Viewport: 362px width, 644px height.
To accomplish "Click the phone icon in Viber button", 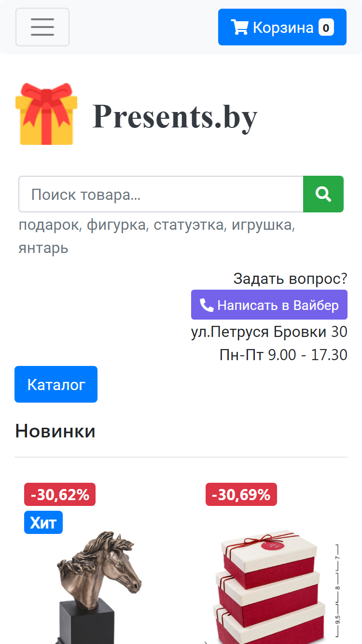I will pos(207,305).
